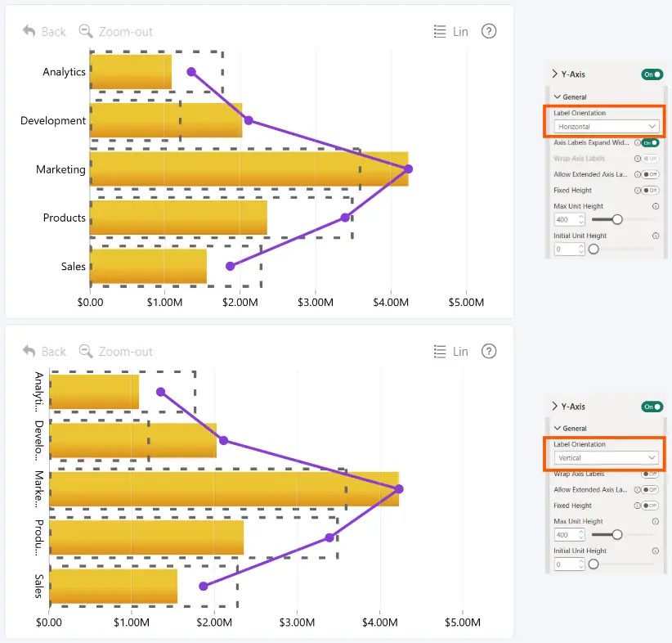Click the '$3.00M' tick label in the vertical-label chart
Image resolution: width=672 pixels, height=643 pixels.
pos(297,623)
